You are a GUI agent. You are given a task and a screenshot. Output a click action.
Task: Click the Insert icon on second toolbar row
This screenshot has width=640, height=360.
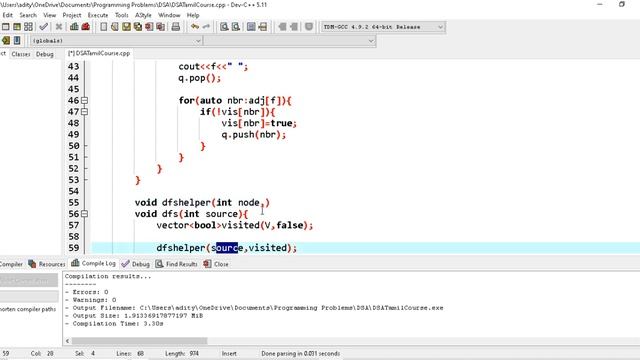6,40
